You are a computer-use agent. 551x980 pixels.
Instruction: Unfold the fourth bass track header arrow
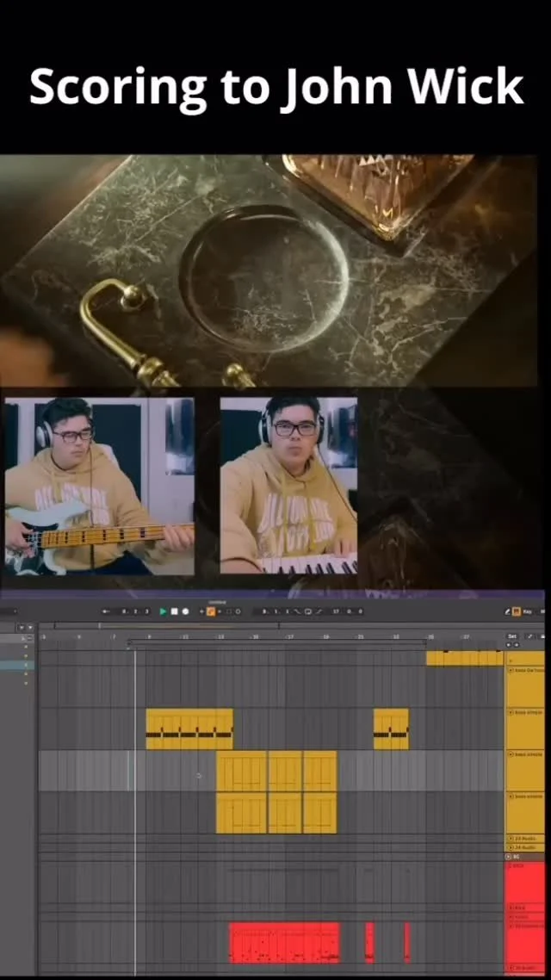coord(511,797)
